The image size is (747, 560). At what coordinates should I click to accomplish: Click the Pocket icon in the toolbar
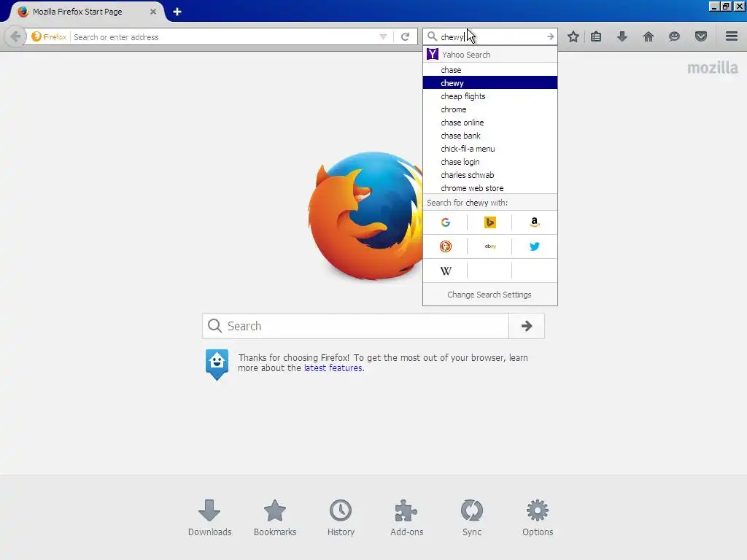click(x=700, y=36)
